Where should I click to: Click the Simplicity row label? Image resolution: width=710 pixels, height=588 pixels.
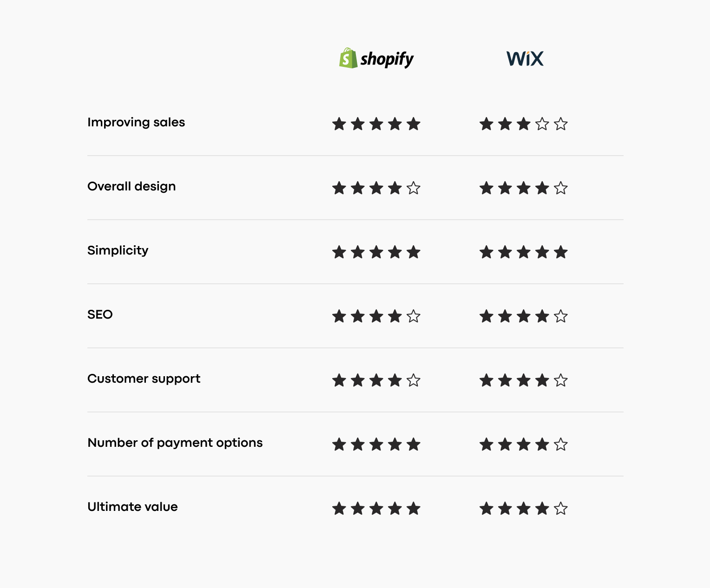118,251
